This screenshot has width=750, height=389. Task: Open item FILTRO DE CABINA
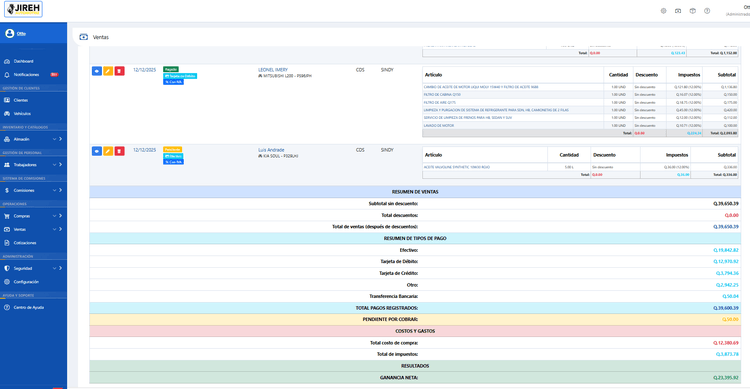click(442, 95)
